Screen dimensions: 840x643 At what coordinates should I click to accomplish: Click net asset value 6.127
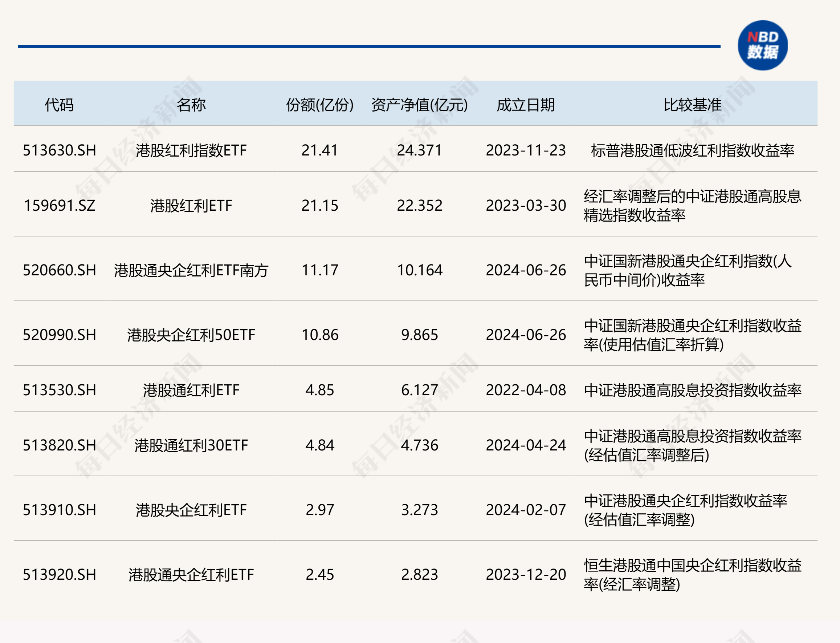pos(420,390)
